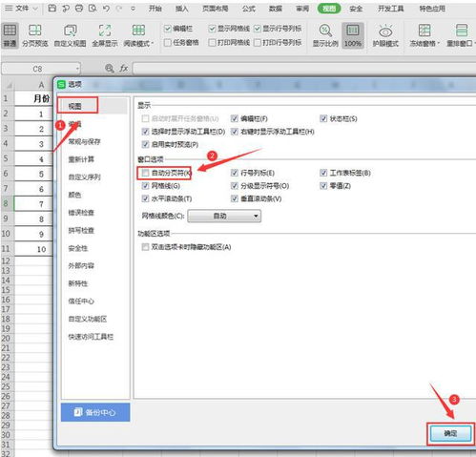Click the second quick toolbar icon after save

66,9
